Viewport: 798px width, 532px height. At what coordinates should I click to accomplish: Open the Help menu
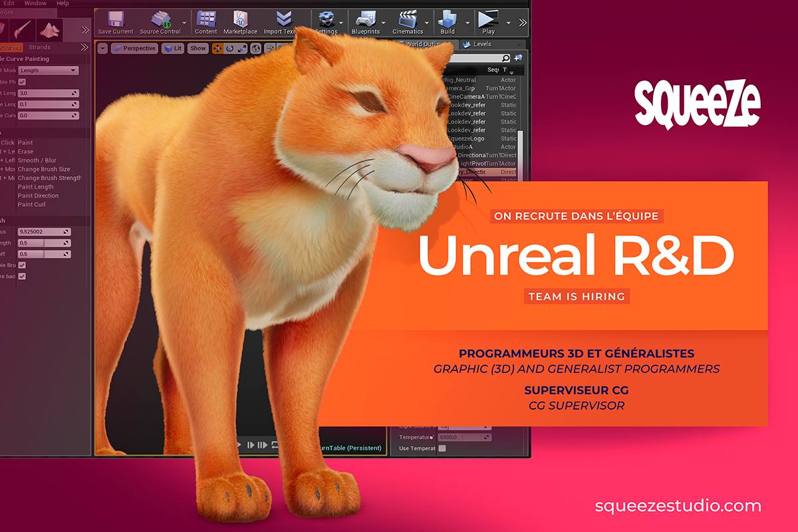(63, 3)
